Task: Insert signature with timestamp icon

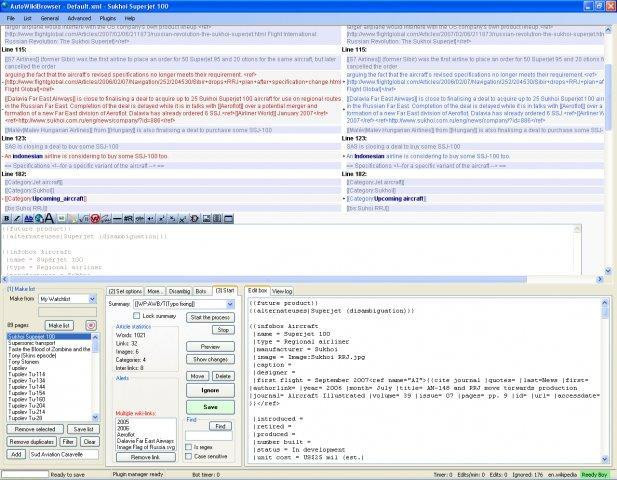Action: pos(106,218)
